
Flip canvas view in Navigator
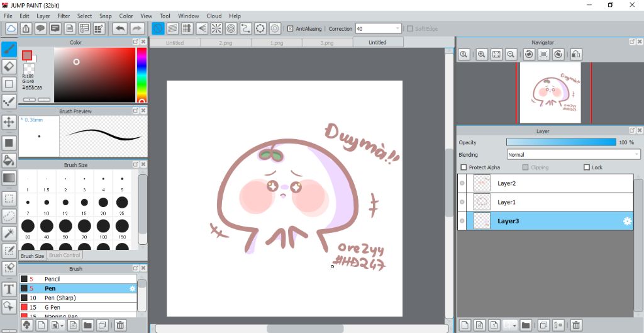(576, 54)
